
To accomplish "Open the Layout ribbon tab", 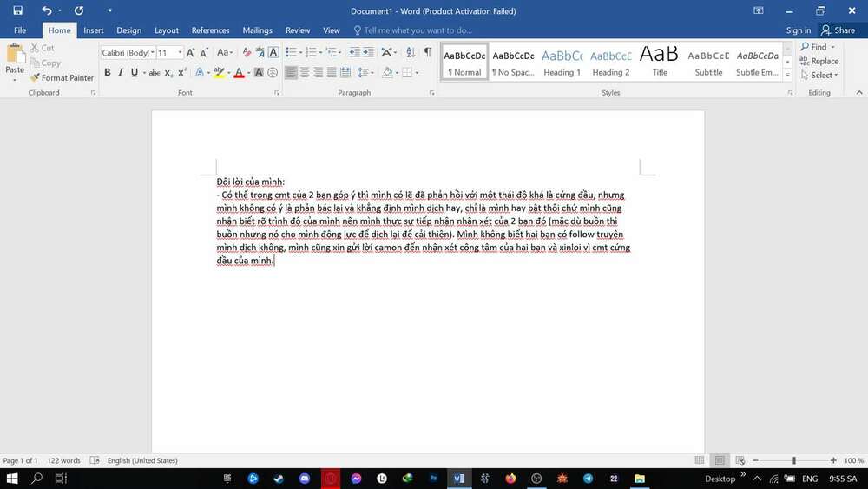I will (x=167, y=30).
